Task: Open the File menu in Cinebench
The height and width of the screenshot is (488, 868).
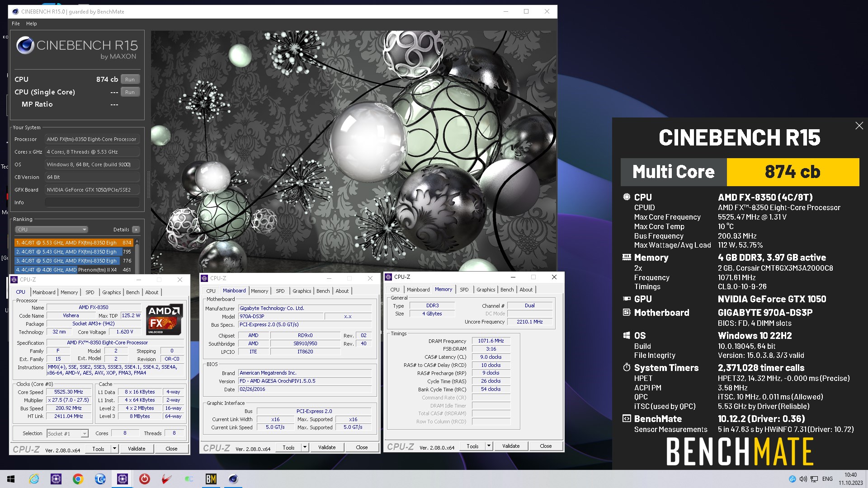Action: pos(16,23)
